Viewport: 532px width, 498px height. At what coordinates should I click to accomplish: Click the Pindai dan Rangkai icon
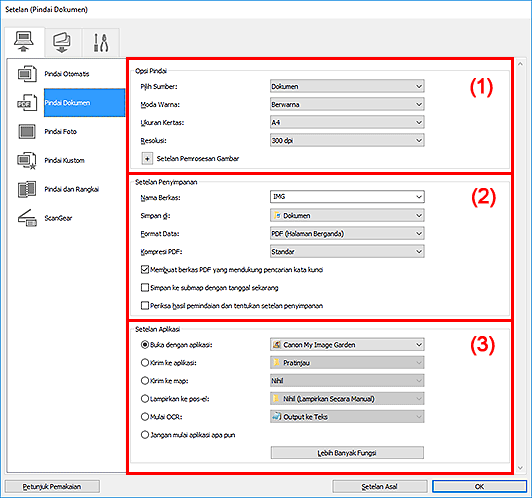pos(27,189)
